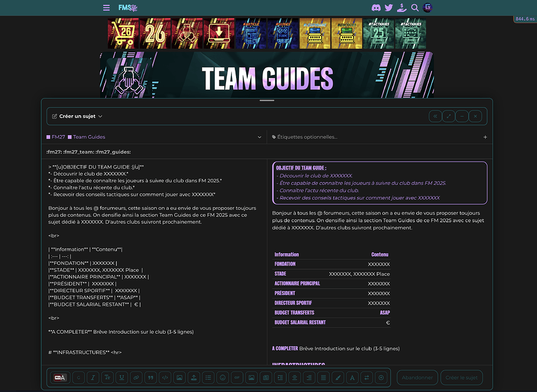Click the Créer le sujet button
This screenshot has height=392, width=537.
click(x=461, y=378)
